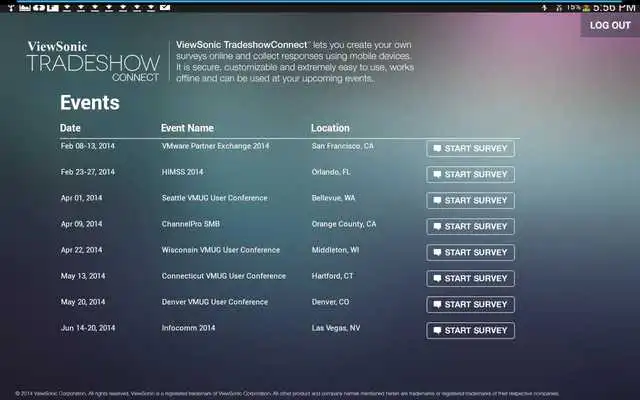This screenshot has width=640, height=400.
Task: Click the ViewSonic copyright footer text
Action: coord(287,394)
